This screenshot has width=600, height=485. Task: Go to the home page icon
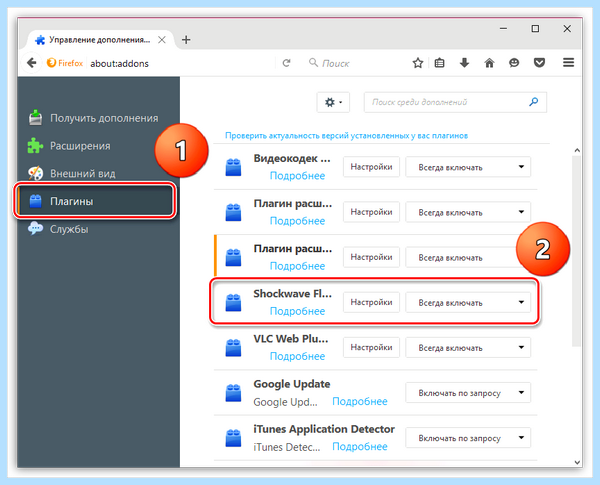click(x=489, y=63)
